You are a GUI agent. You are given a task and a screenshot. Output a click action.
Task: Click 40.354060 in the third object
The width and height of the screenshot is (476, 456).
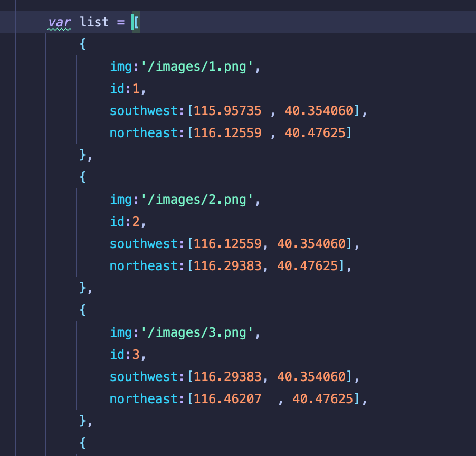tap(311, 377)
